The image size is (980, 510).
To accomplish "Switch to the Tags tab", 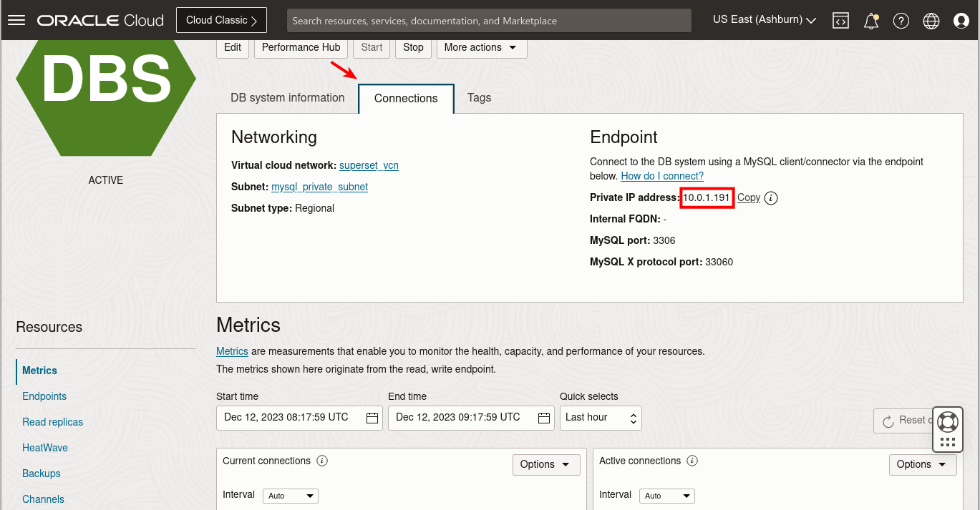I will pyautogui.click(x=479, y=97).
